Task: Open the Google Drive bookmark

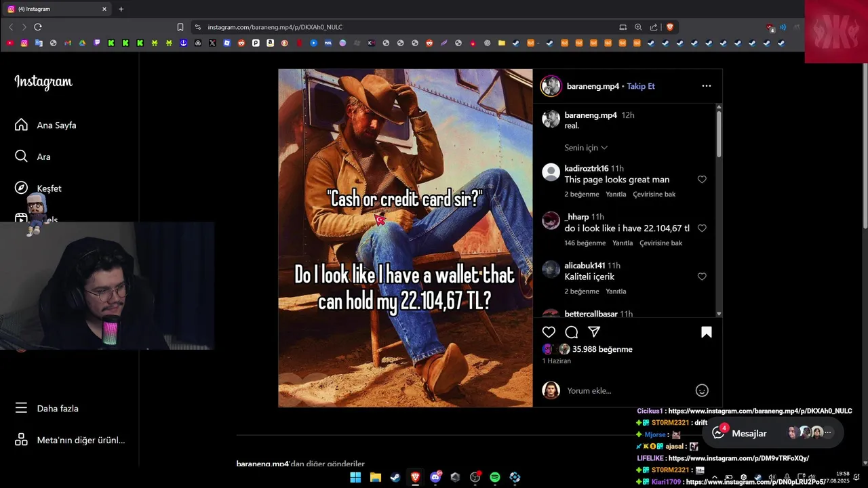Action: (x=82, y=43)
